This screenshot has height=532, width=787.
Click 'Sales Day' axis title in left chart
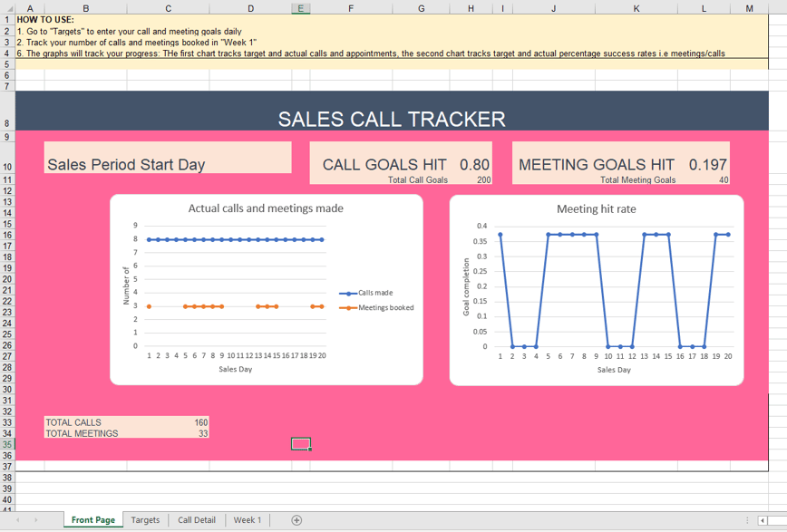coord(236,369)
